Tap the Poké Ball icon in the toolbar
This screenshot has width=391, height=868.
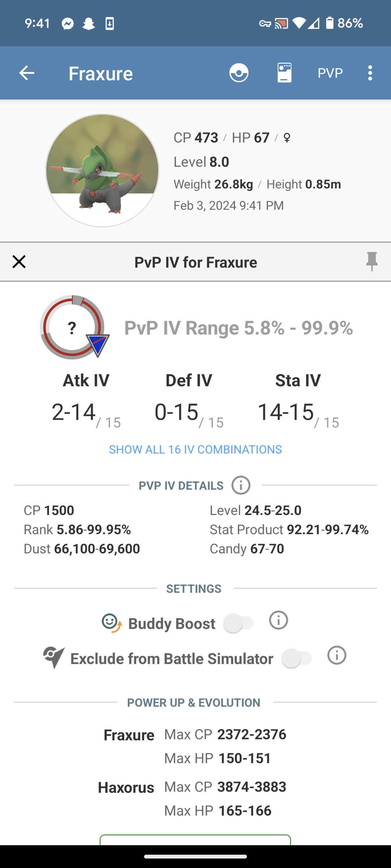point(239,73)
